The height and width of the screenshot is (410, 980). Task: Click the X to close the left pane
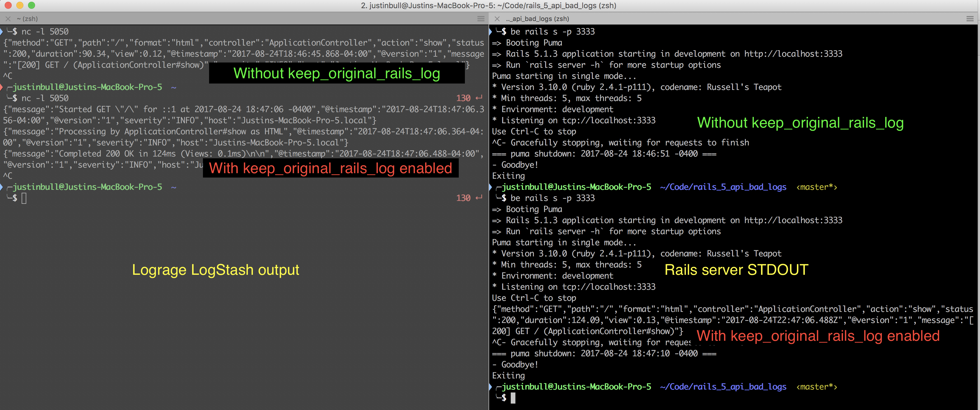coord(8,18)
